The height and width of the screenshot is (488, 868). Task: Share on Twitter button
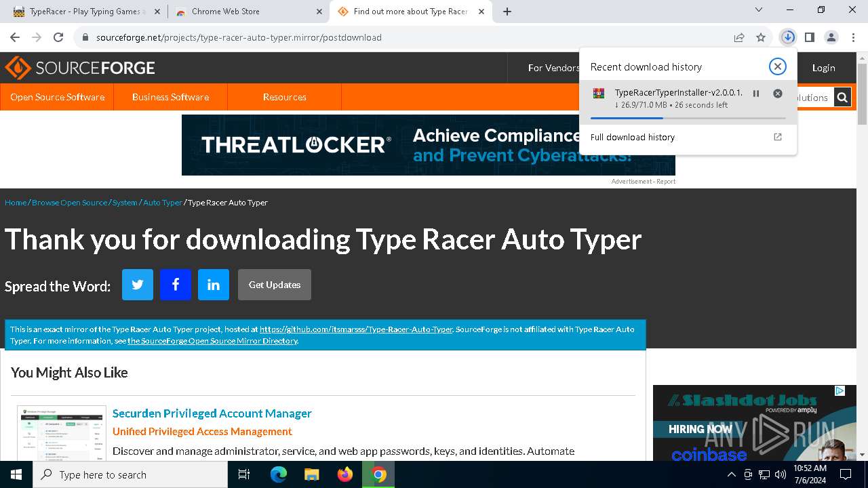coord(138,285)
